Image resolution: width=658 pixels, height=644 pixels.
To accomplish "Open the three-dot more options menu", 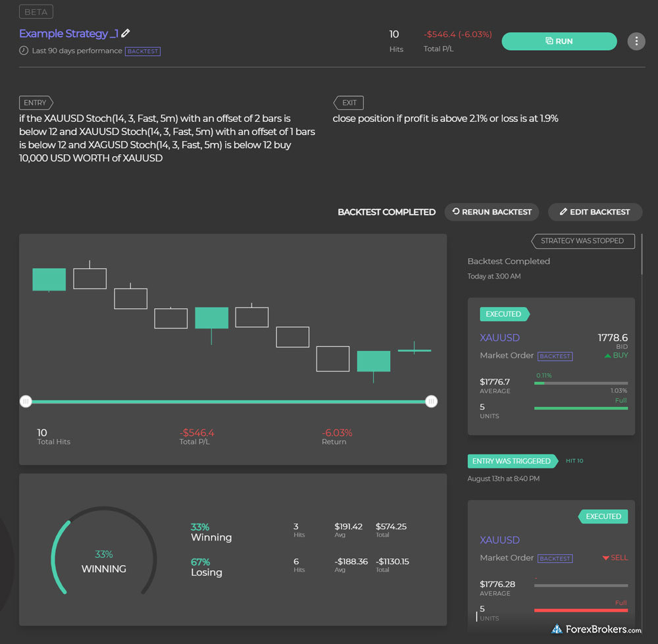I will point(636,41).
